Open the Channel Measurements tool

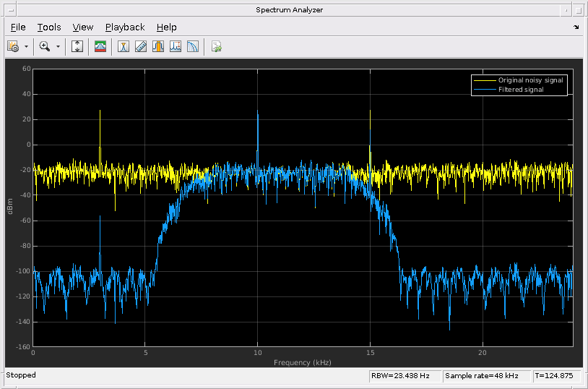coord(158,46)
